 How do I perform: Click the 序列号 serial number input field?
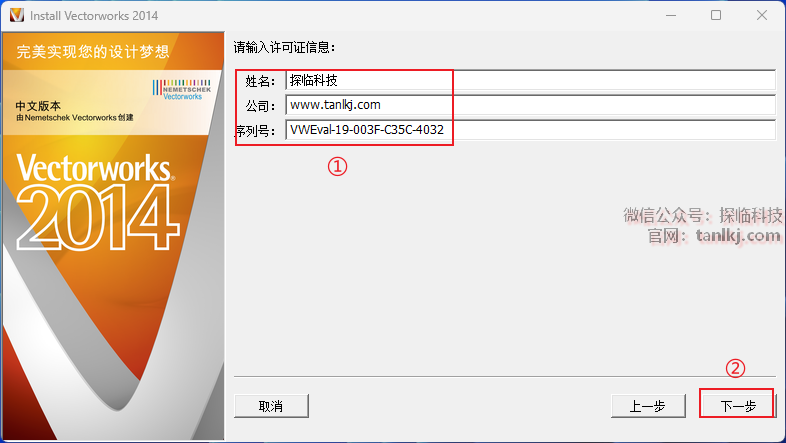530,130
